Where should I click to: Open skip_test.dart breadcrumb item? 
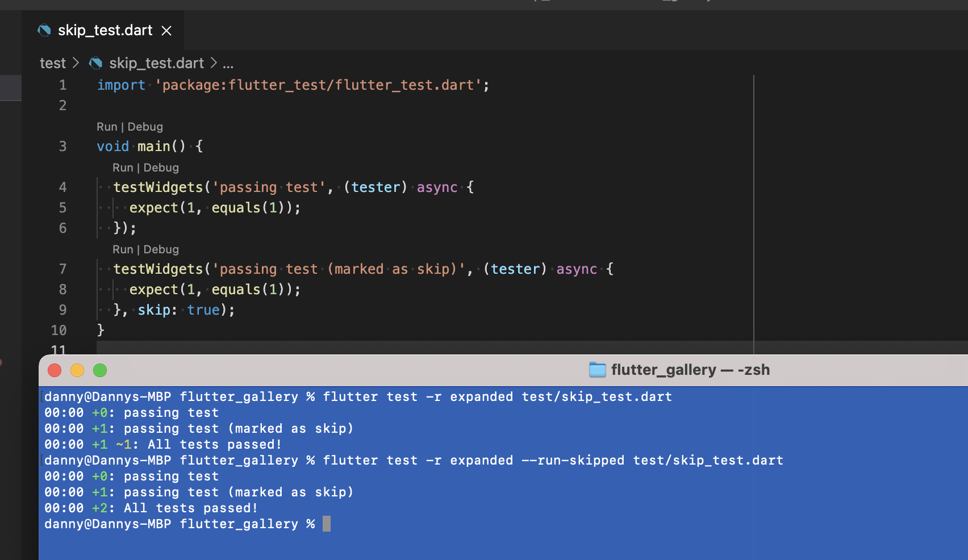click(x=156, y=63)
